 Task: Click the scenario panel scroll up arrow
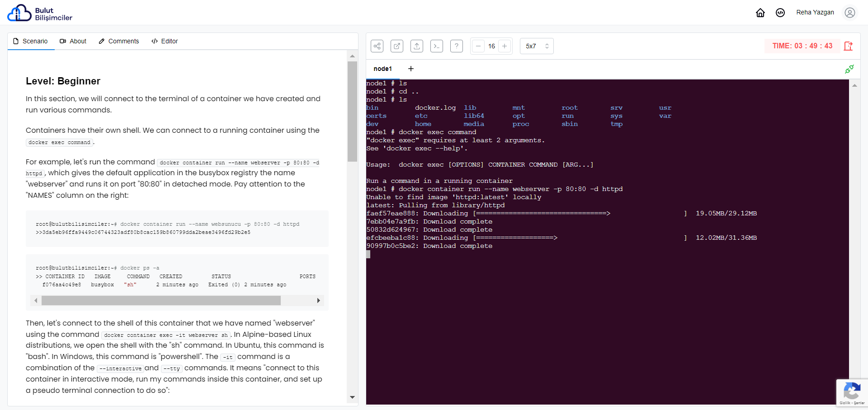(x=353, y=56)
